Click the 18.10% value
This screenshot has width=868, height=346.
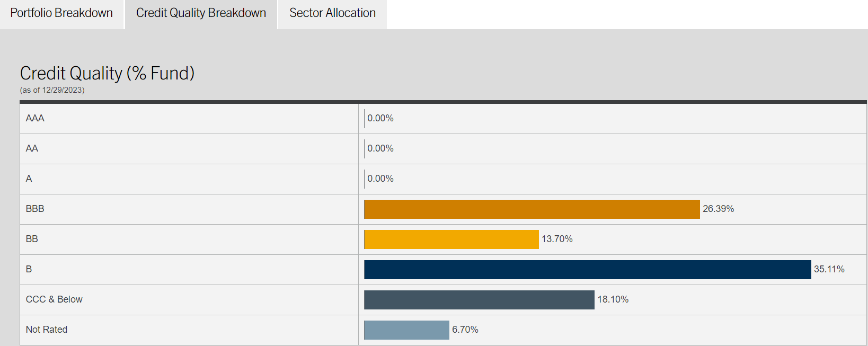(x=613, y=299)
